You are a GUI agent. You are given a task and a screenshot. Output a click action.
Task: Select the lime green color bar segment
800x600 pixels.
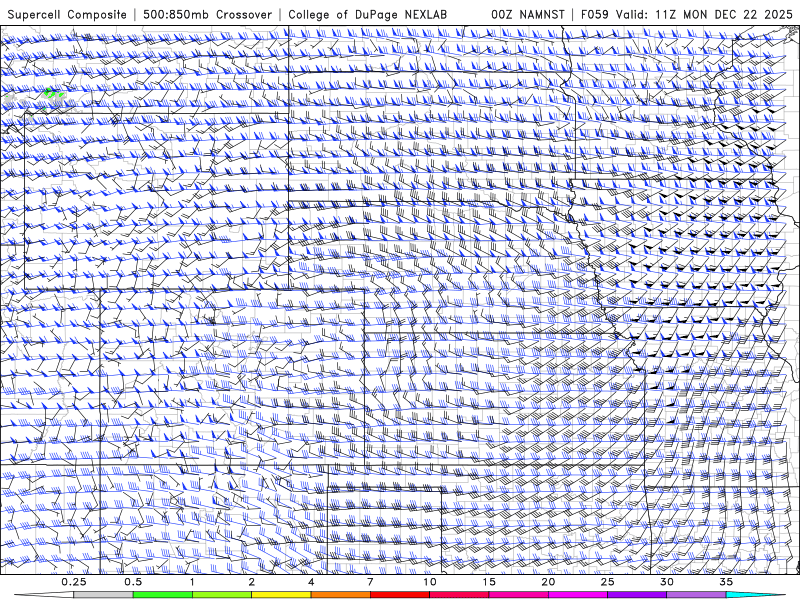pos(222,595)
